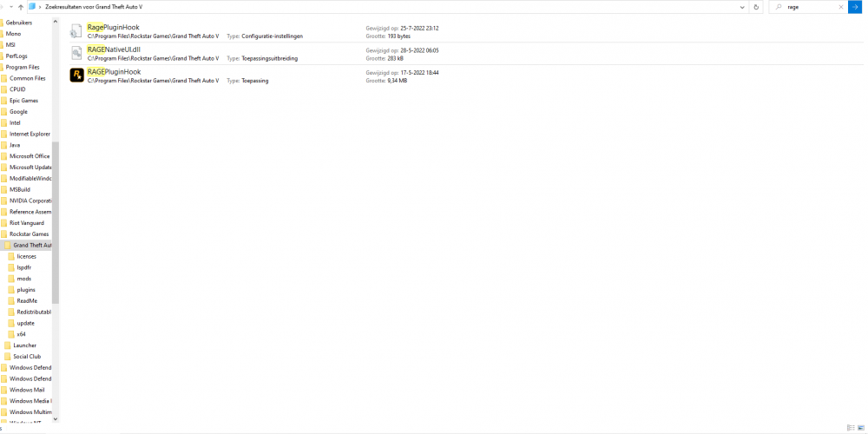The height and width of the screenshot is (434, 868).
Task: Run the search with the blue arrow button
Action: (855, 7)
